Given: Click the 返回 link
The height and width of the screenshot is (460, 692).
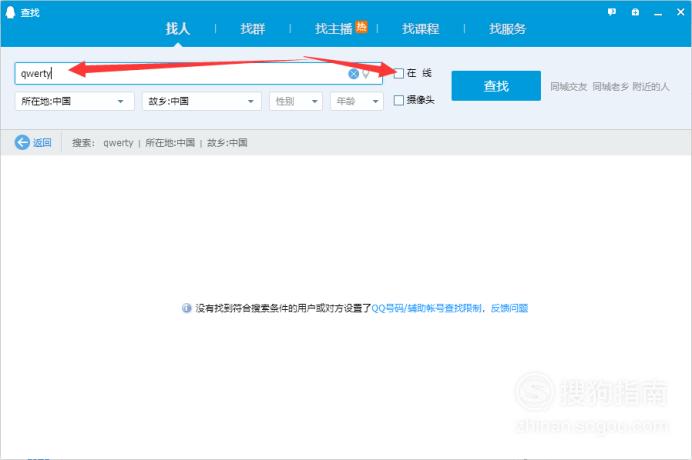Looking at the screenshot, I should click(x=42, y=142).
